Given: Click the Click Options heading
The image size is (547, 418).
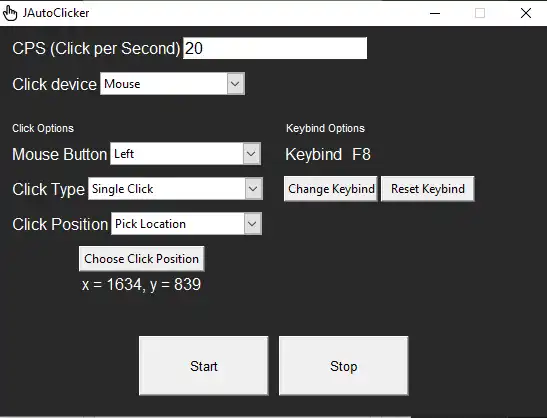Looking at the screenshot, I should tap(43, 128).
